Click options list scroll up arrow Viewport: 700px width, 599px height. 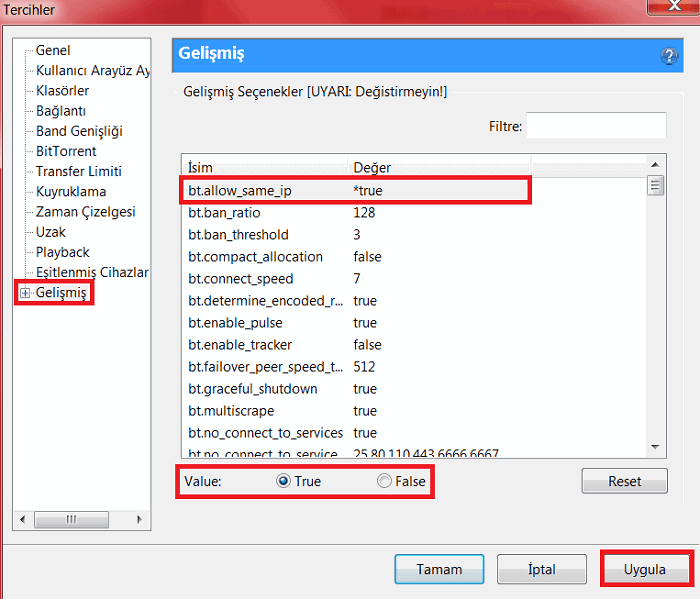(x=656, y=165)
